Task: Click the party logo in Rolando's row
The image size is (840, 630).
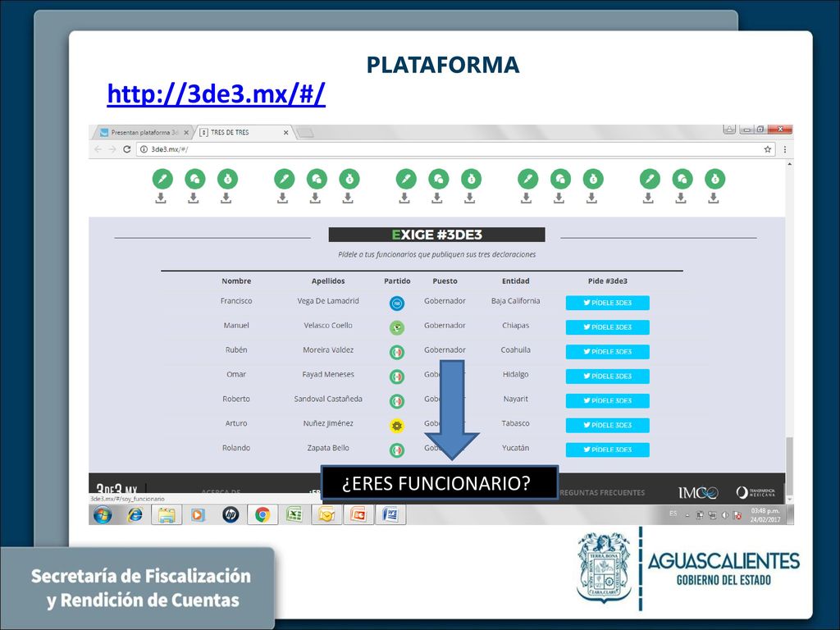Action: coord(397,450)
